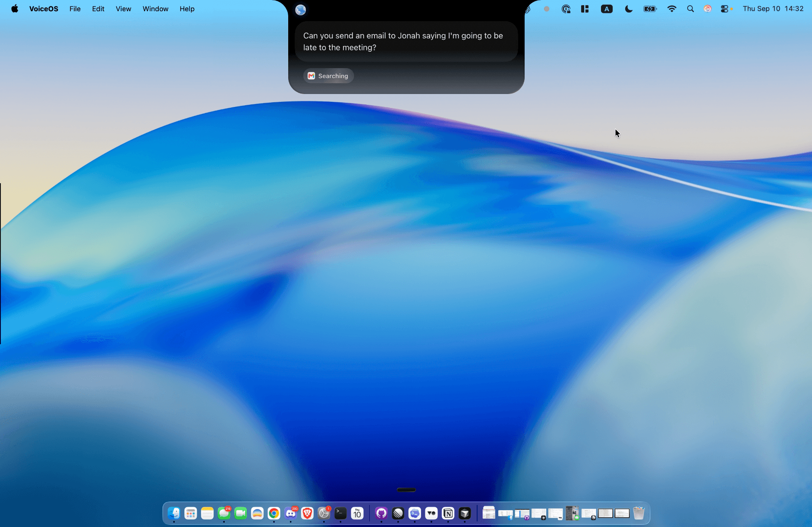Click the VoiceOS orb icon in the notch

300,9
